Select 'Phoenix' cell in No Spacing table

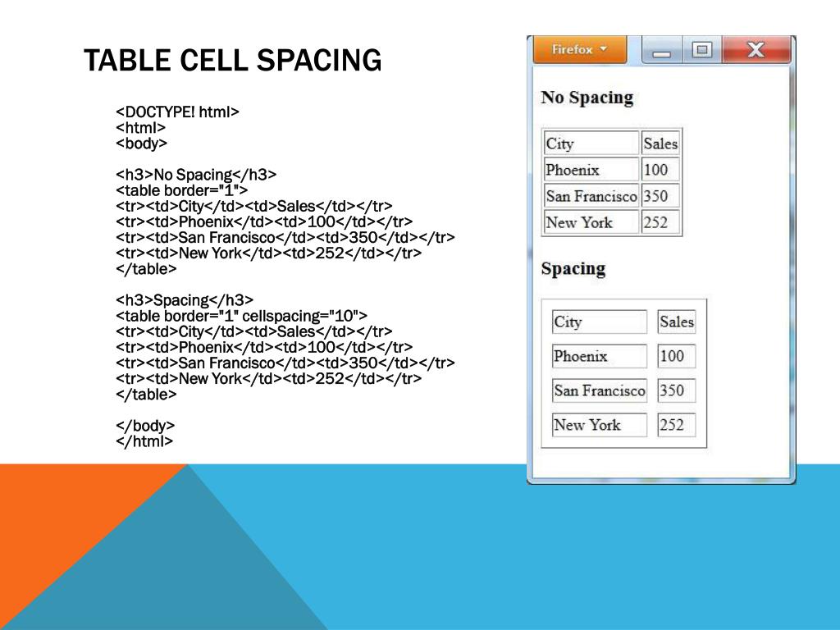591,169
